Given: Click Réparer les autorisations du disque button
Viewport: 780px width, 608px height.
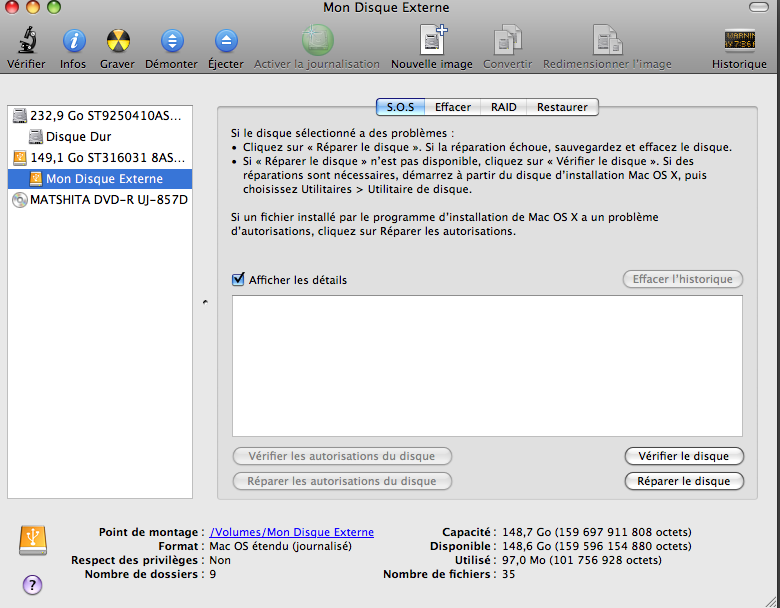Looking at the screenshot, I should click(x=342, y=481).
